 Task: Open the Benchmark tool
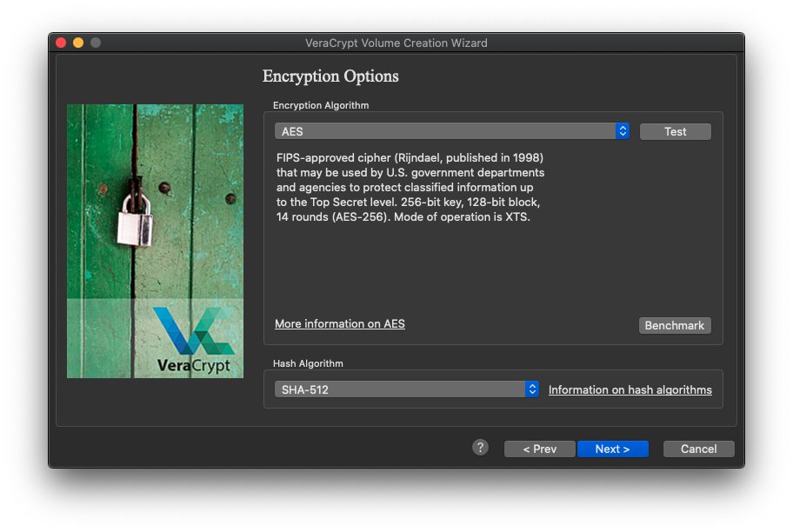click(675, 325)
